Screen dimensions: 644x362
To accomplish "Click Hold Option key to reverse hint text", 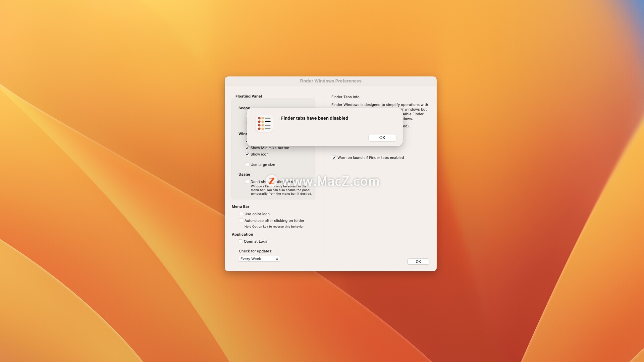I will tap(274, 227).
